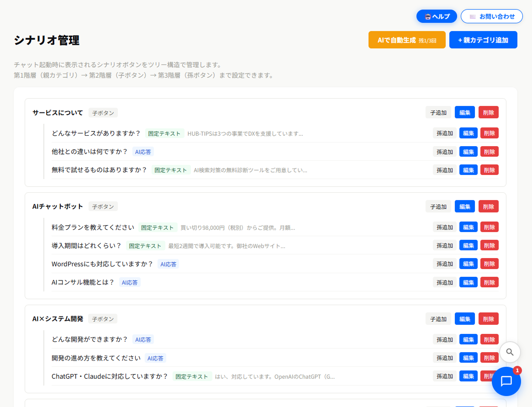The width and height of the screenshot is (532, 407).
Task: Select the 開発の進め方を教えてください item
Action: point(96,358)
